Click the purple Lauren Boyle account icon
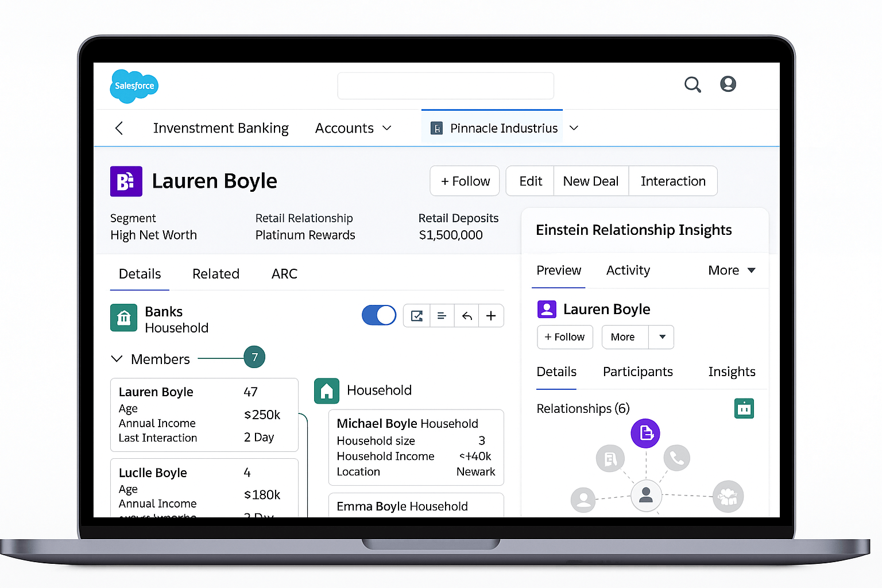The image size is (882, 588). coord(126,181)
